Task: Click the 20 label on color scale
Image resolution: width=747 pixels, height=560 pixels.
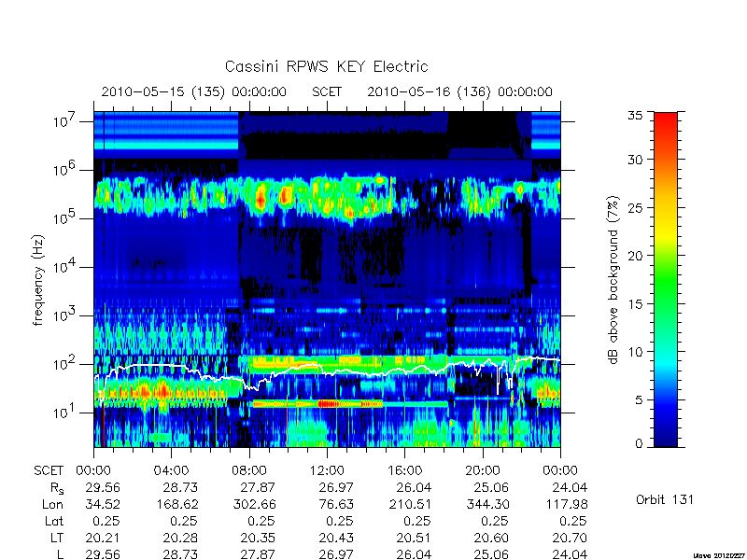Action: 634,255
